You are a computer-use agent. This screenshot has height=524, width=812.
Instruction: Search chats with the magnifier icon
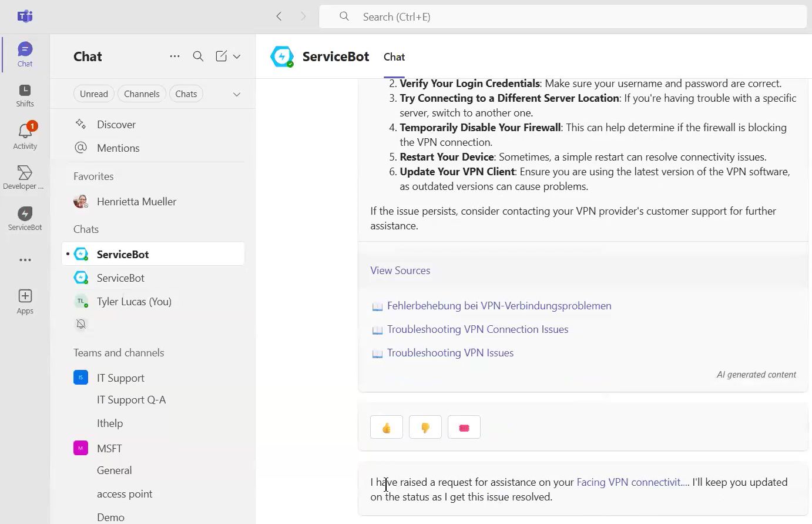click(x=198, y=56)
